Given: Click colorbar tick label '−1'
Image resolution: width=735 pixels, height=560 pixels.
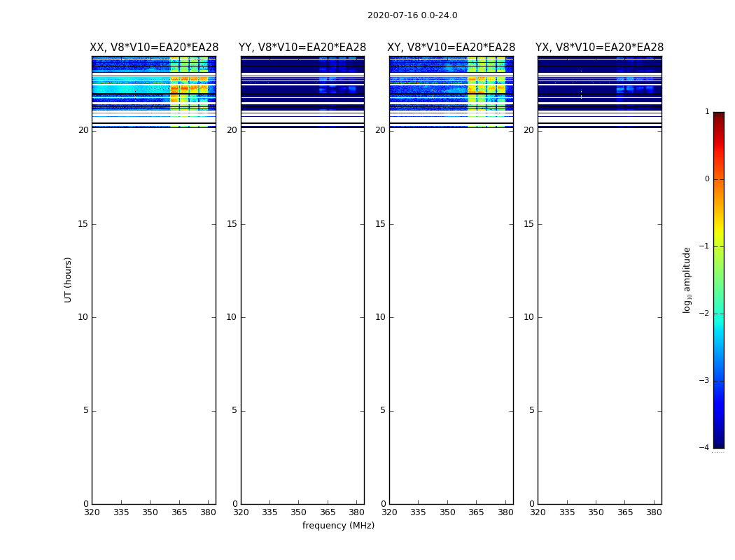Looking at the screenshot, I should (x=704, y=246).
